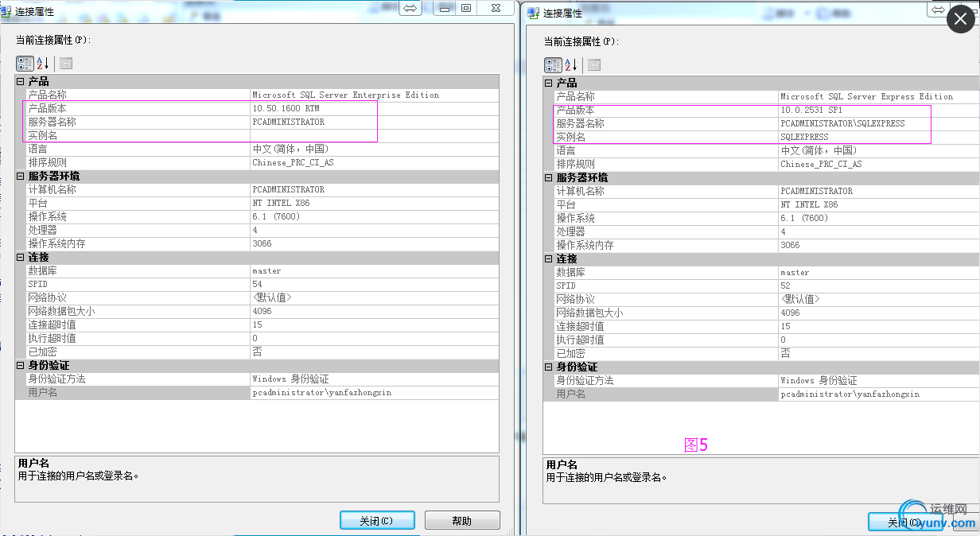980x536 pixels.
Task: Select 操作系统内存 value '3066' in Express window
Action: 790,245
